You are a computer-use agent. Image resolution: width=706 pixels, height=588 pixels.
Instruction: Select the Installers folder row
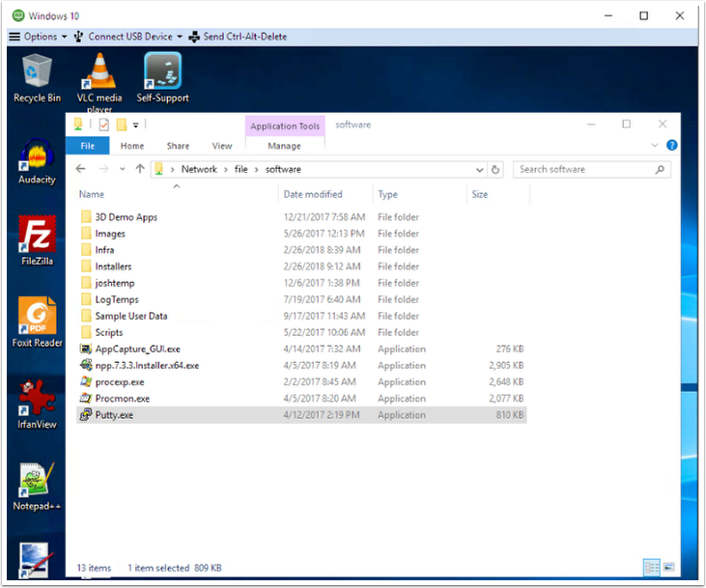301,266
